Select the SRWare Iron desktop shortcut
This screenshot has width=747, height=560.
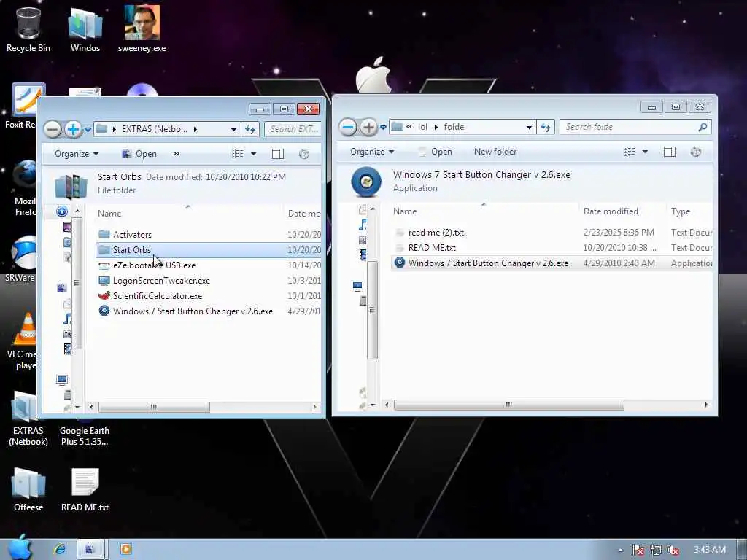(x=22, y=260)
